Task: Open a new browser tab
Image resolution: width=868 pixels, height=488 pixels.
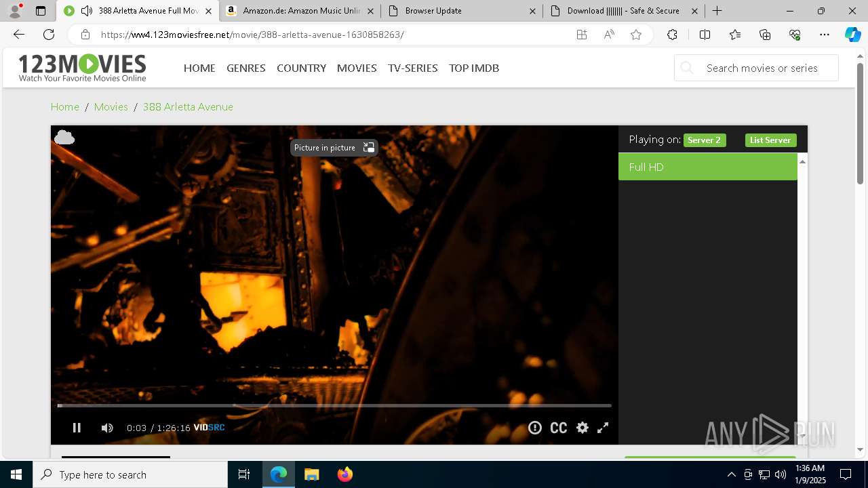Action: coord(717,11)
